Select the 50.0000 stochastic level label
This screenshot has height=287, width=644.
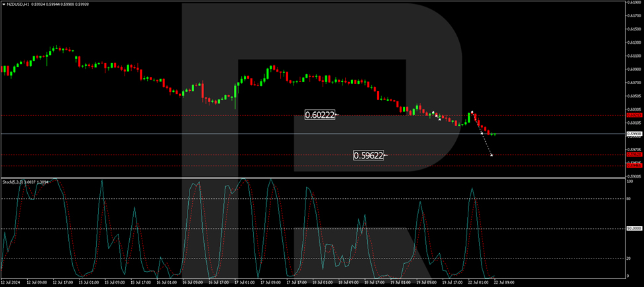click(x=635, y=228)
